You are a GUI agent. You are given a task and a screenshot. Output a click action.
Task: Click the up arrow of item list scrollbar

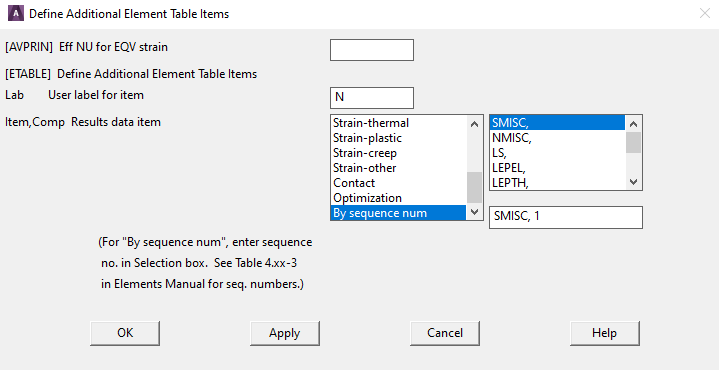click(x=475, y=124)
